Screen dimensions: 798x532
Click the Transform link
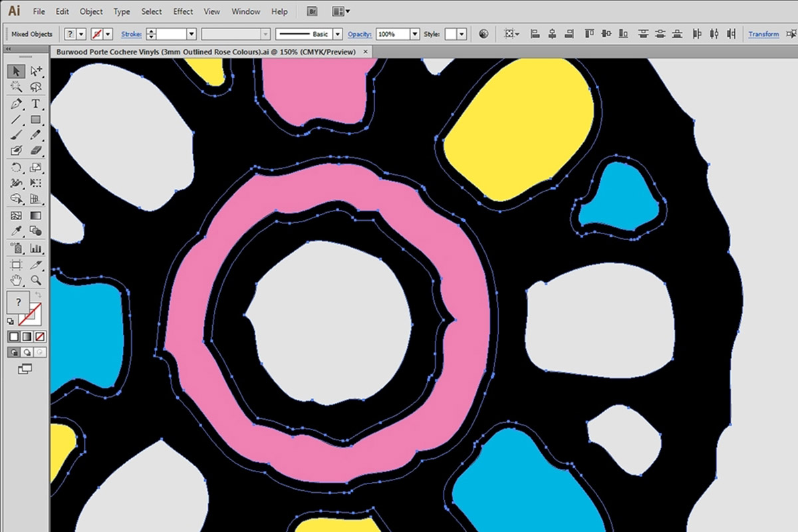[x=763, y=34]
